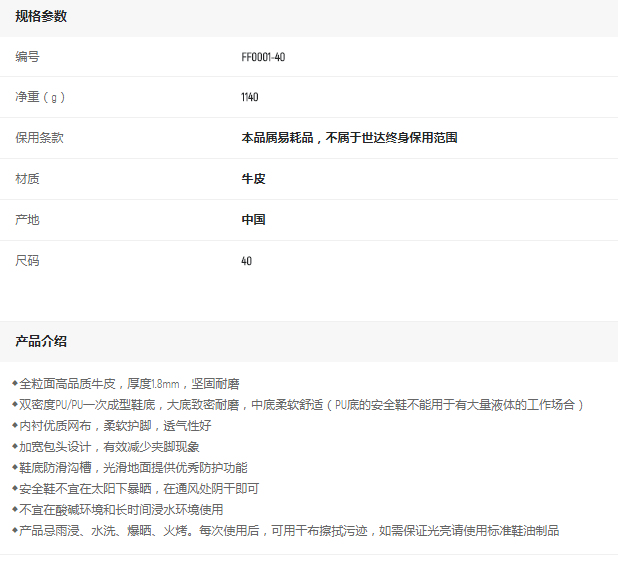Click the product number FF0001-40
Screen dimensions: 618x573
(263, 57)
